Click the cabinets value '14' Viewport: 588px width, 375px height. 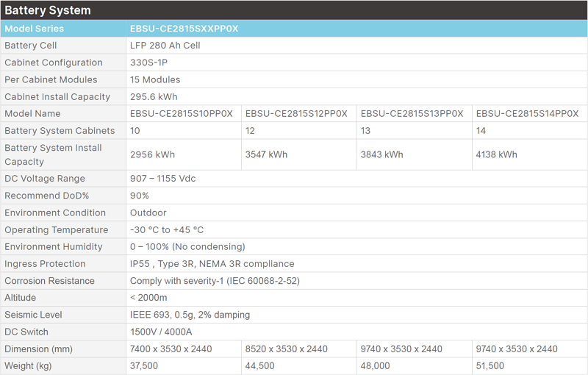[481, 131]
